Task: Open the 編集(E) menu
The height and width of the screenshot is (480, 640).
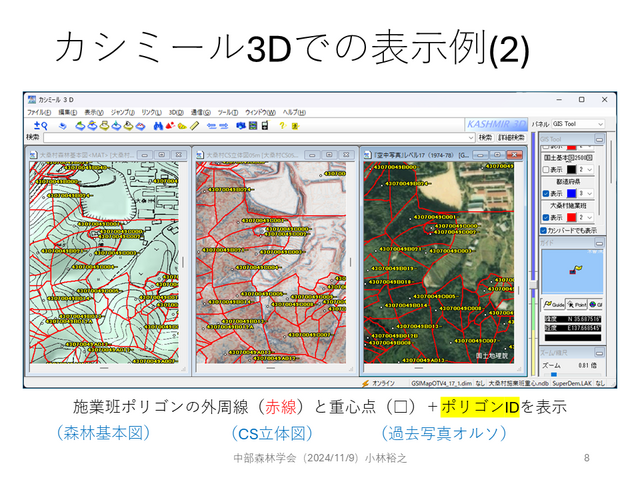Action: 67,112
